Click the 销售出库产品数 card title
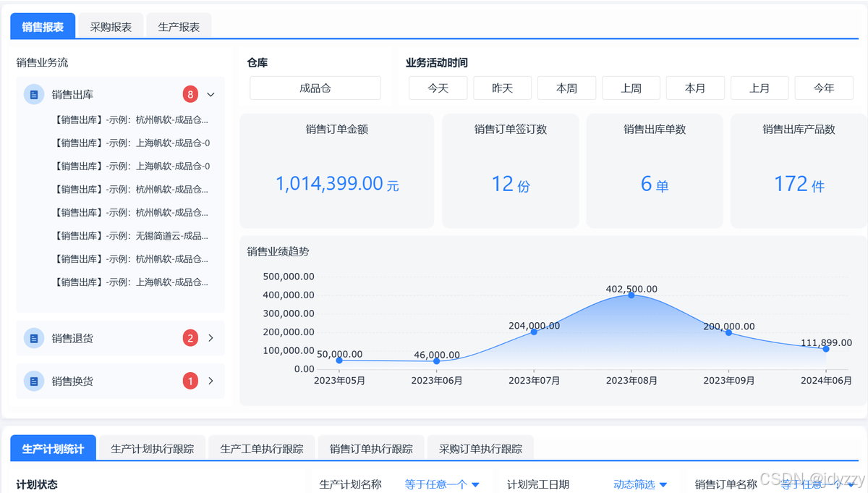 tap(799, 130)
